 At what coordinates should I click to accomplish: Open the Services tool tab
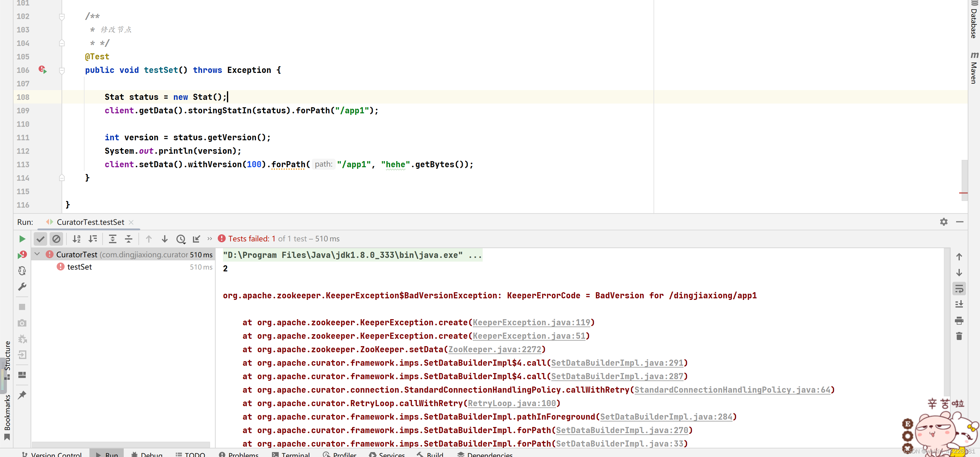(x=387, y=454)
